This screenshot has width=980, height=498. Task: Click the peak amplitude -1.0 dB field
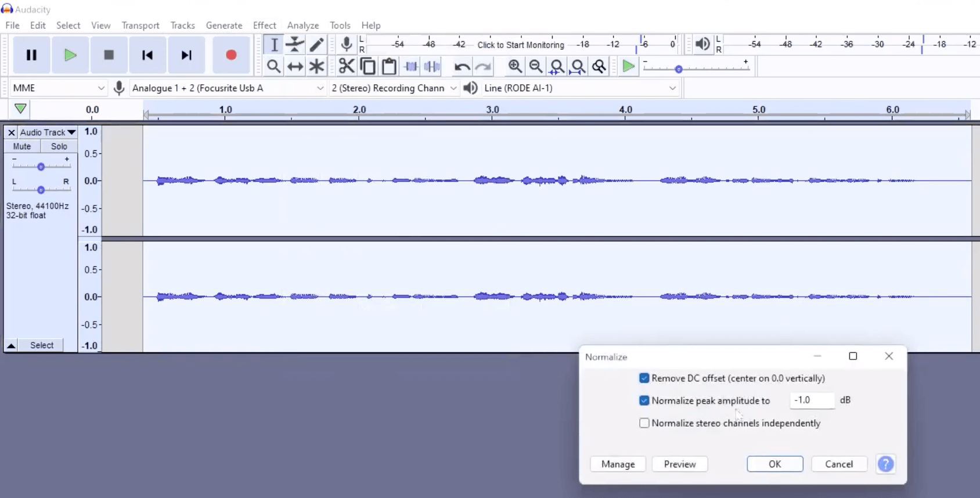click(812, 400)
